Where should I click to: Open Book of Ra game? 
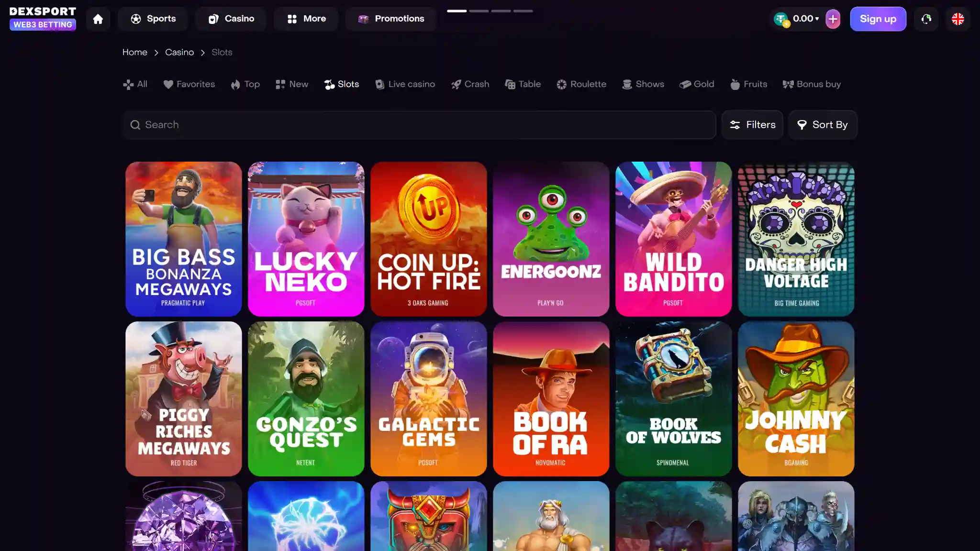(x=551, y=399)
